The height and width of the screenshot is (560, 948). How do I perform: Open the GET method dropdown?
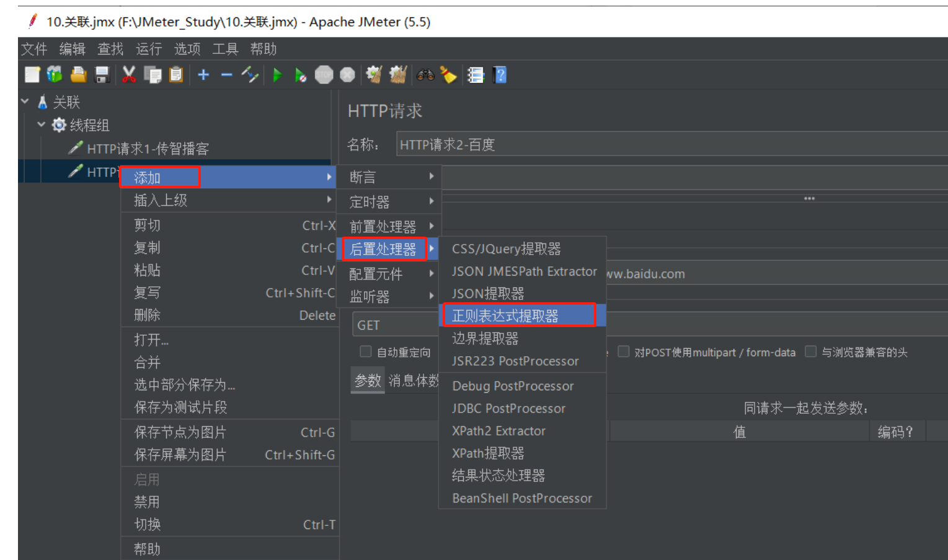[396, 325]
